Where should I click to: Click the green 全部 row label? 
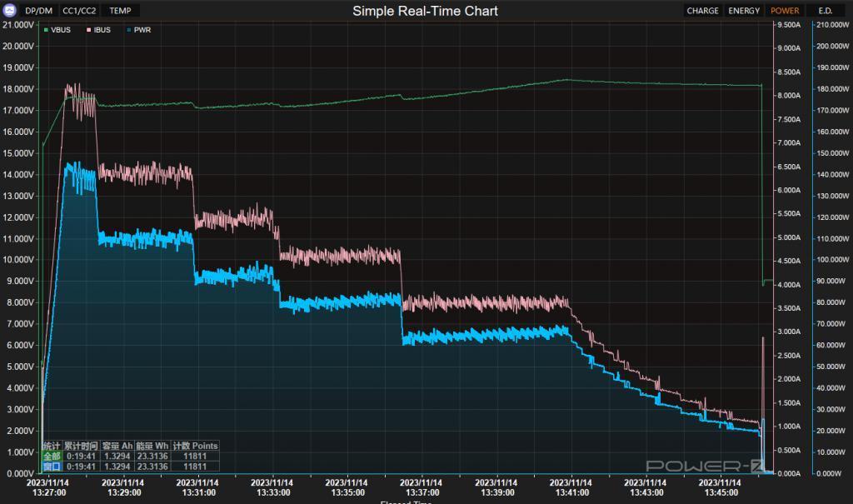52,457
